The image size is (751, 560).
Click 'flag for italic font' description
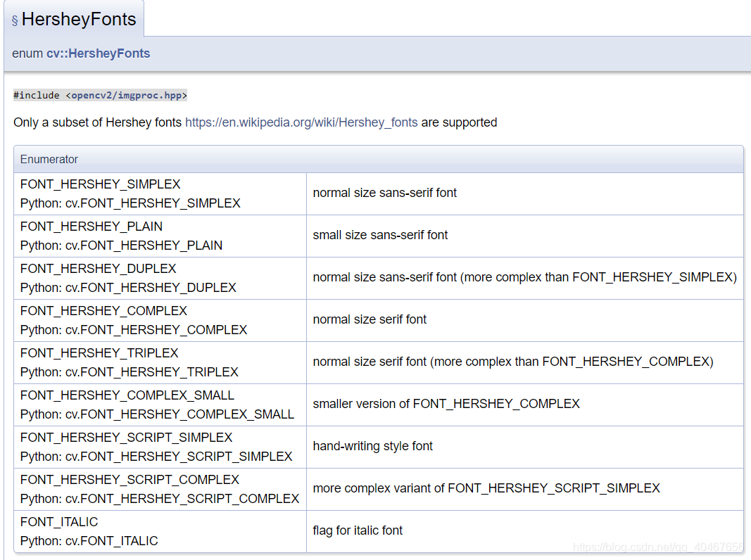coord(358,530)
